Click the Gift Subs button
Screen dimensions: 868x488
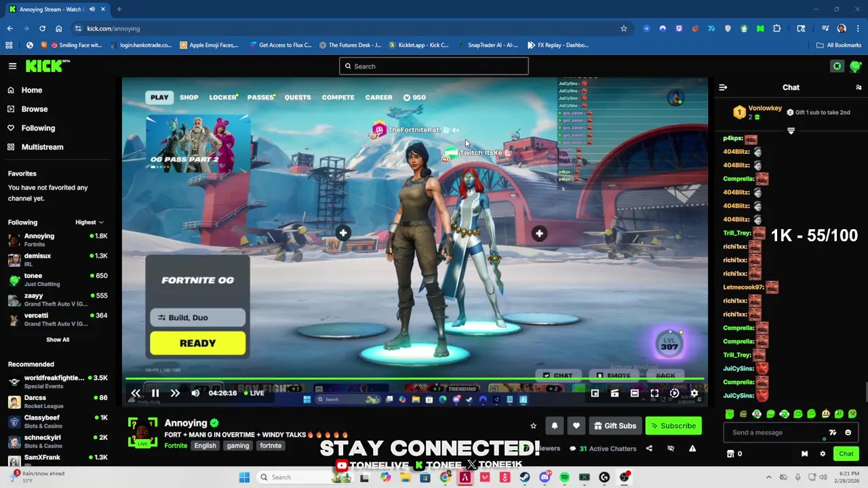pyautogui.click(x=615, y=426)
